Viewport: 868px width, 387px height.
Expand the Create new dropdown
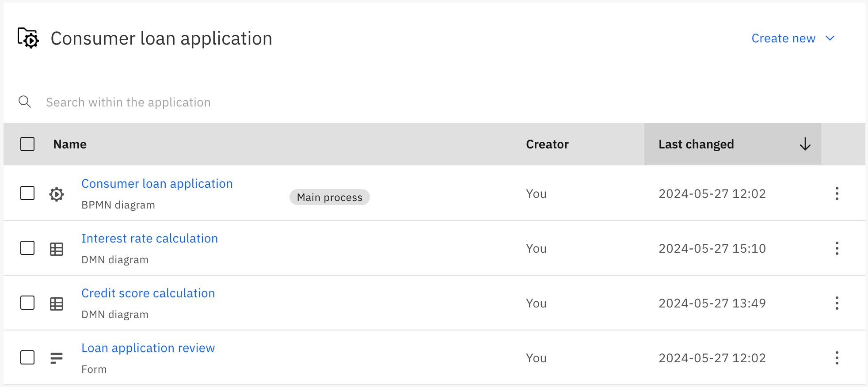793,38
